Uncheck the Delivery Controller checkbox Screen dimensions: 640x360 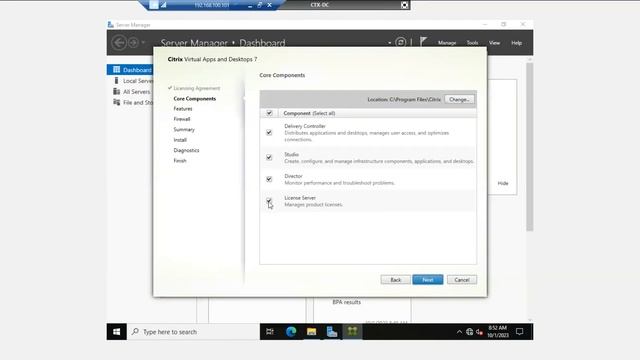(x=269, y=132)
